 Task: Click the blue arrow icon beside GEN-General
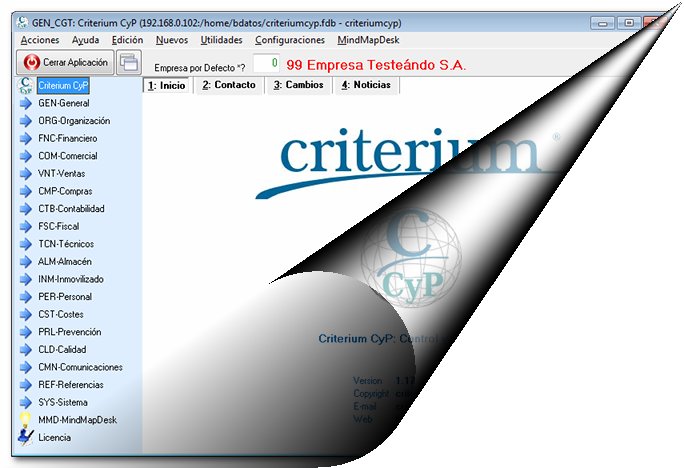point(26,103)
